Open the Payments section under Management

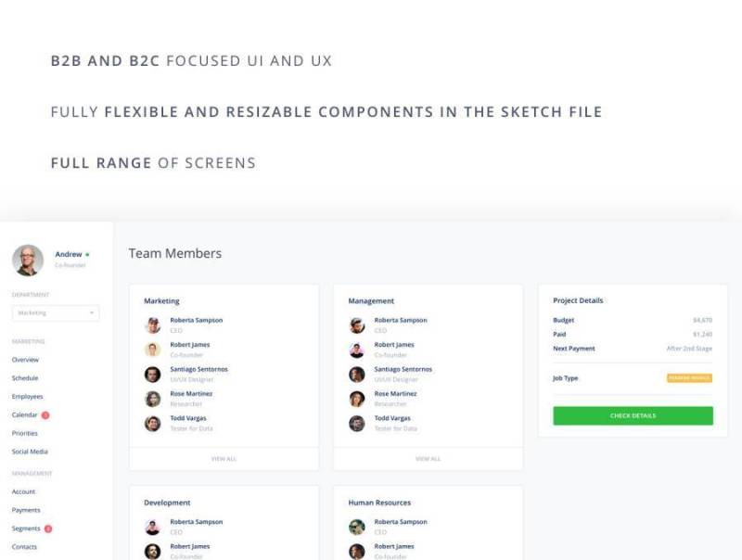pyautogui.click(x=29, y=509)
